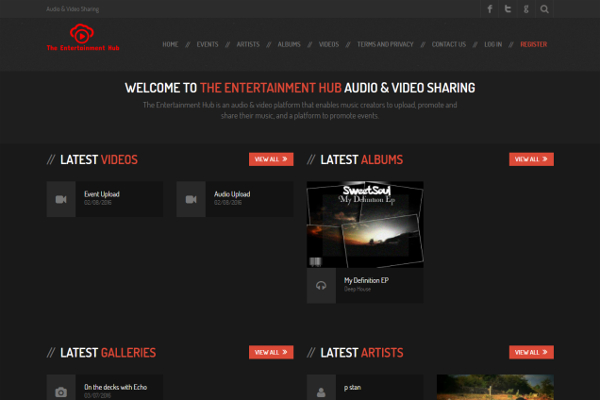Open the Artists menu item
The height and width of the screenshot is (400, 600).
(248, 45)
